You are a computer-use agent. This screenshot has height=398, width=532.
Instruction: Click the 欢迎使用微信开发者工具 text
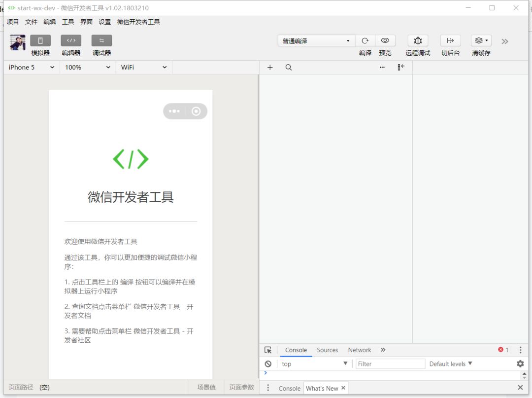pyautogui.click(x=101, y=242)
